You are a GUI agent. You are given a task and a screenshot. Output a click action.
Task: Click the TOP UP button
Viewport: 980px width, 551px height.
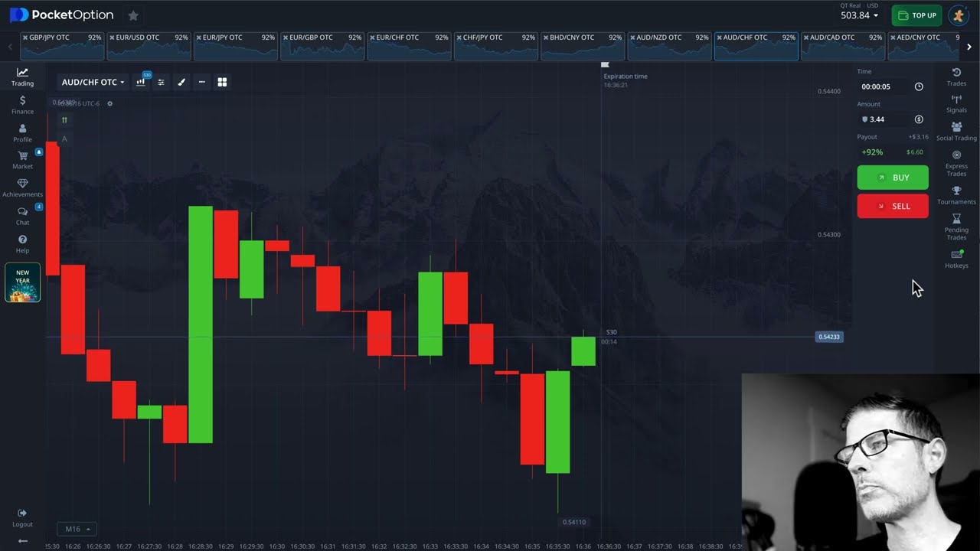click(x=916, y=15)
